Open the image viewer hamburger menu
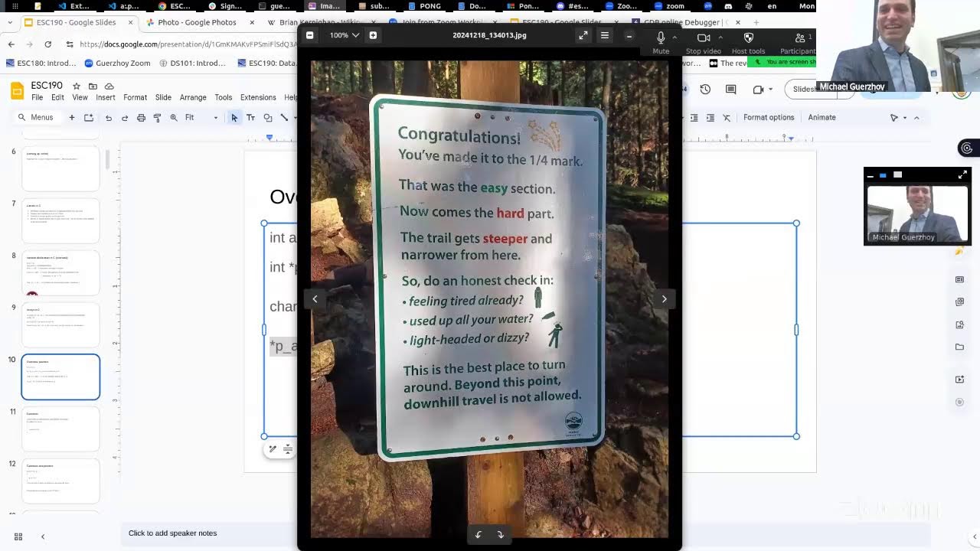Image resolution: width=980 pixels, height=551 pixels. [x=605, y=35]
